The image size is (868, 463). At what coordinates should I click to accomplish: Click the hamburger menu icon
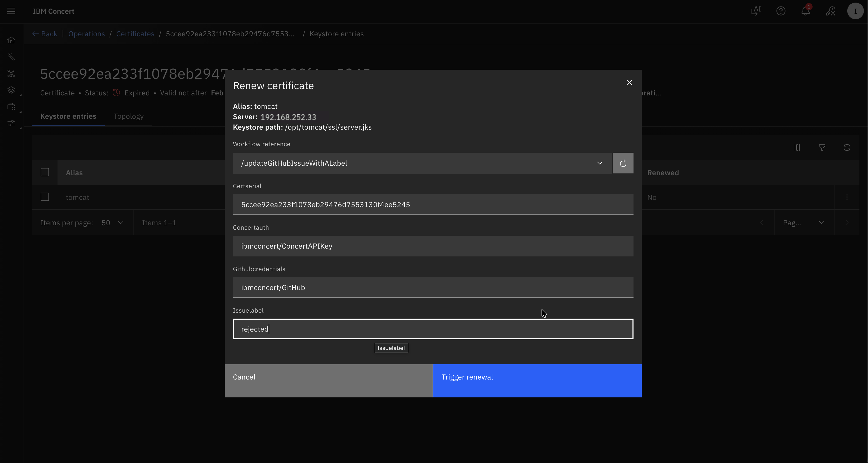(x=11, y=11)
